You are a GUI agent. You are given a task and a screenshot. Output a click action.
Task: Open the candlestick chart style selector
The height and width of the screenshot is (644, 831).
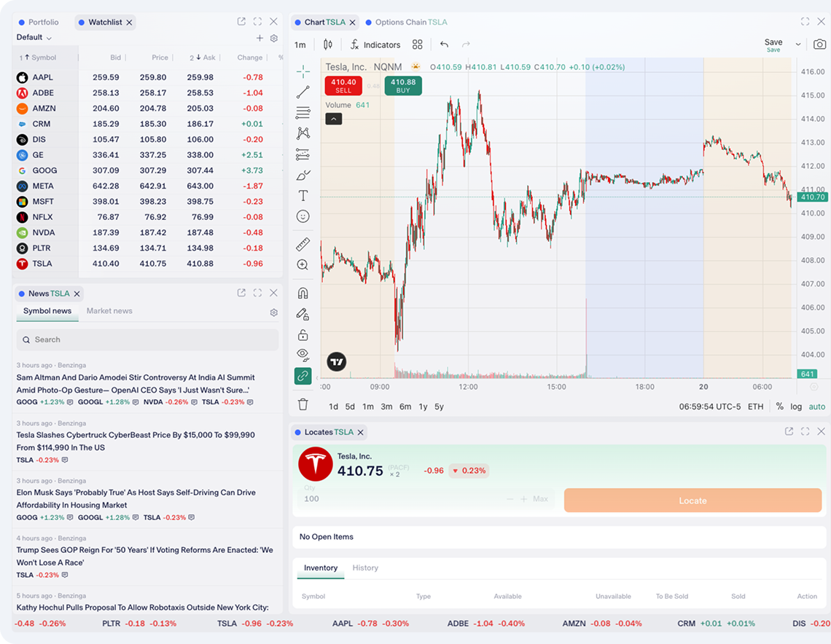click(328, 44)
